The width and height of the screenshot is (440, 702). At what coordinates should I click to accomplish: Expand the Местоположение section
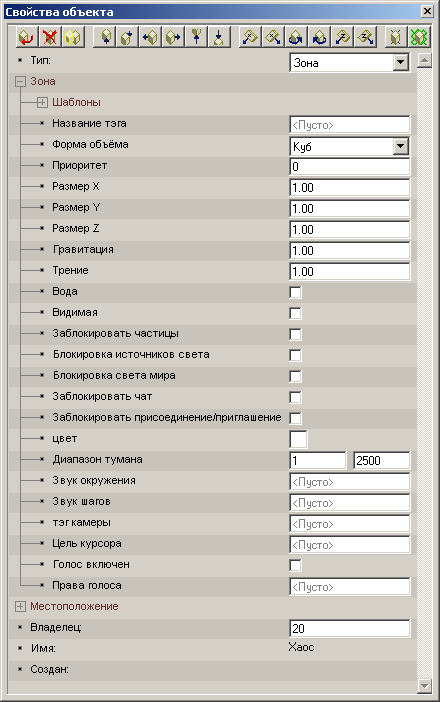20,607
